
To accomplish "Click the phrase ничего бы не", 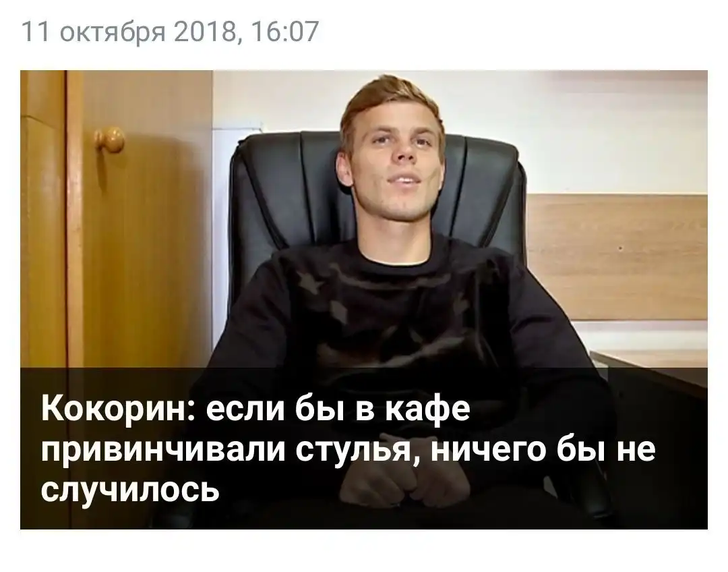I will click(x=544, y=450).
